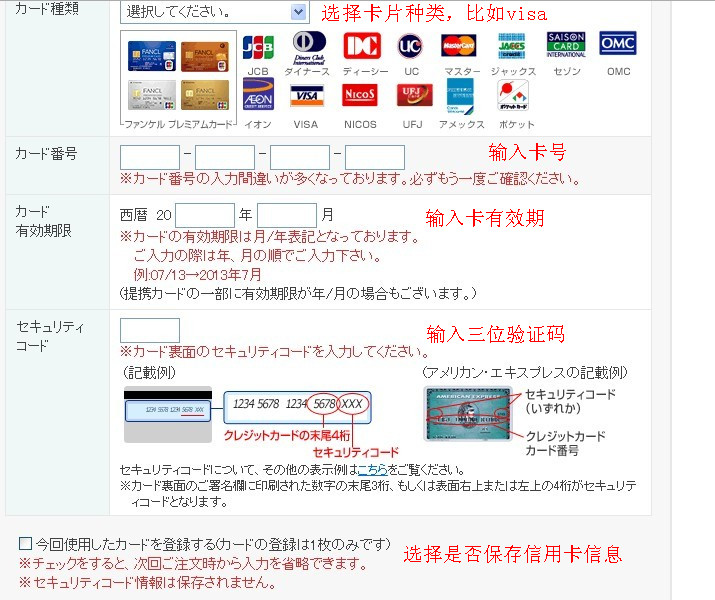Viewport: 715px width, 600px height.
Task: Open the card type dropdown
Action: point(214,12)
